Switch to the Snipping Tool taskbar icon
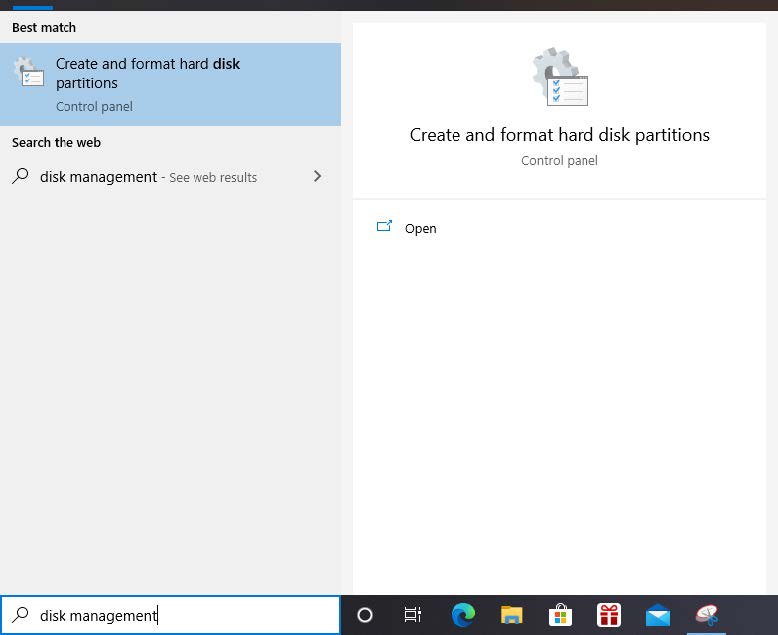Screen dimensions: 778x635 [x=708, y=615]
